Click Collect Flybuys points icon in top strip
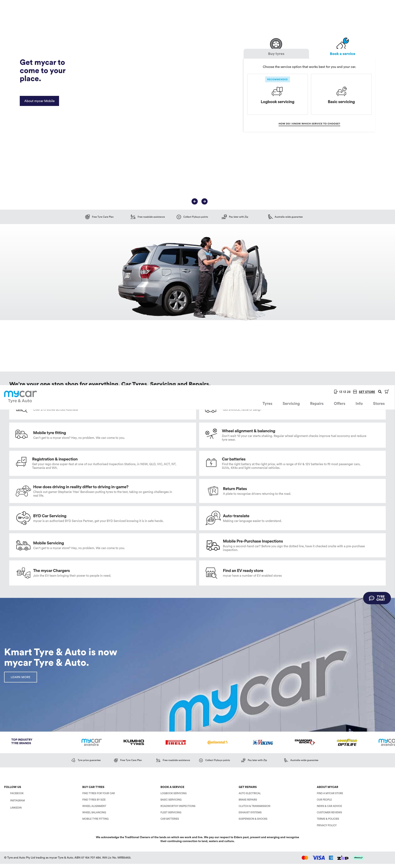Image resolution: width=395 pixels, height=868 pixels. click(179, 217)
